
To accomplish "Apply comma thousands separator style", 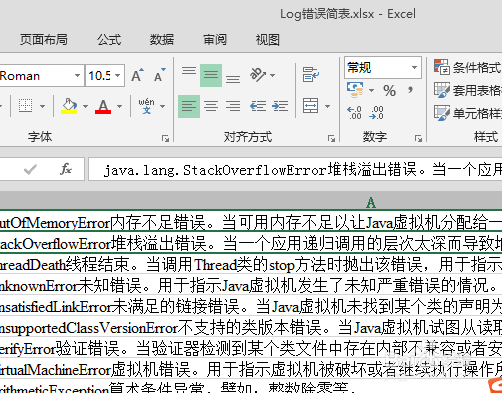I will (x=410, y=90).
